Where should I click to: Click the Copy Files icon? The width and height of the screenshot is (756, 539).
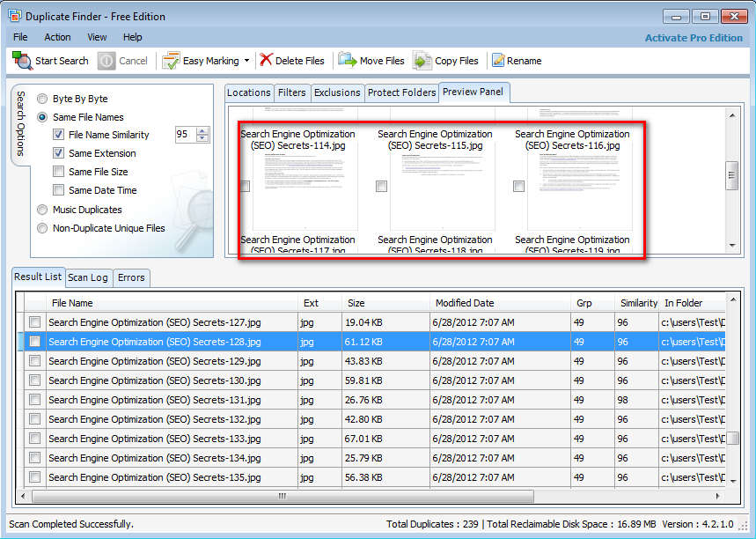pyautogui.click(x=423, y=61)
